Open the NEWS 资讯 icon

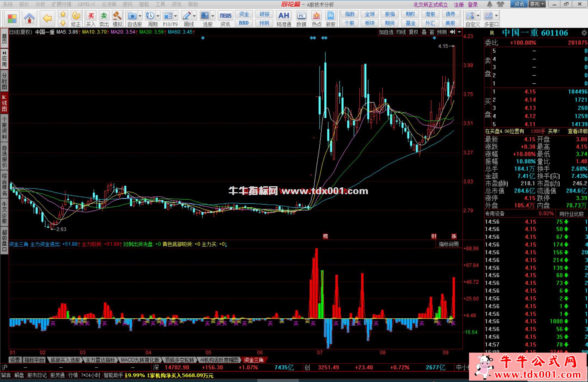(x=225, y=15)
